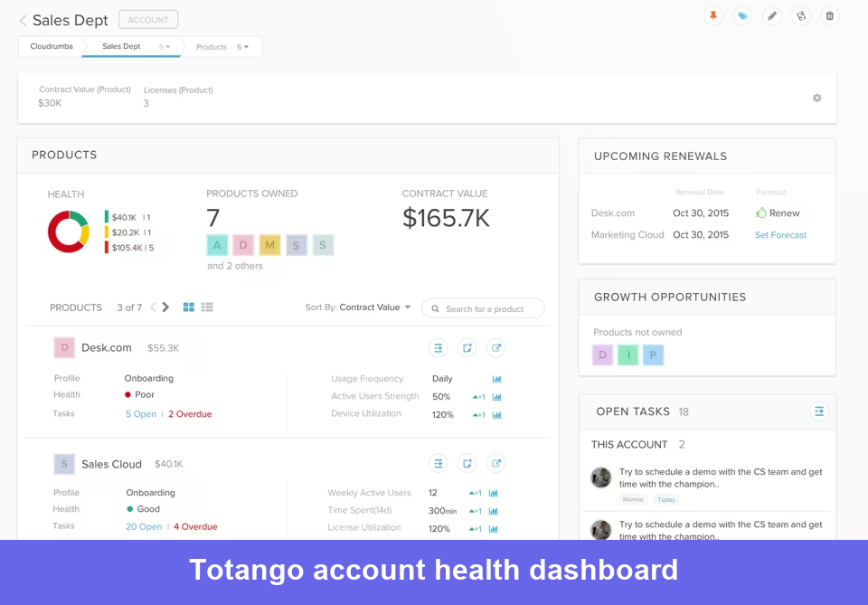
Task: Expand the Products breadcrumb dropdown
Action: point(240,46)
